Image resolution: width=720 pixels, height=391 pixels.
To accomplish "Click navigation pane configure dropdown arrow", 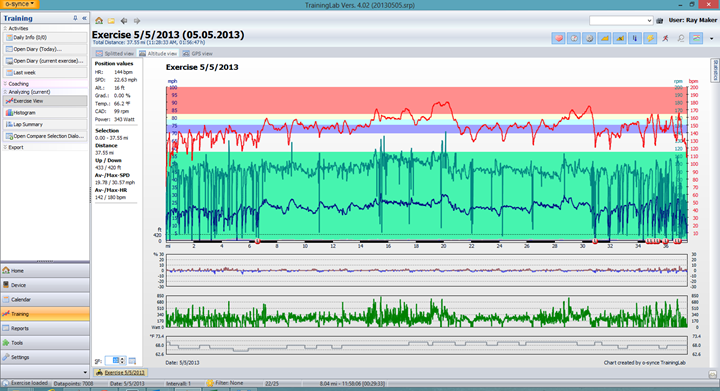I will coord(85,372).
